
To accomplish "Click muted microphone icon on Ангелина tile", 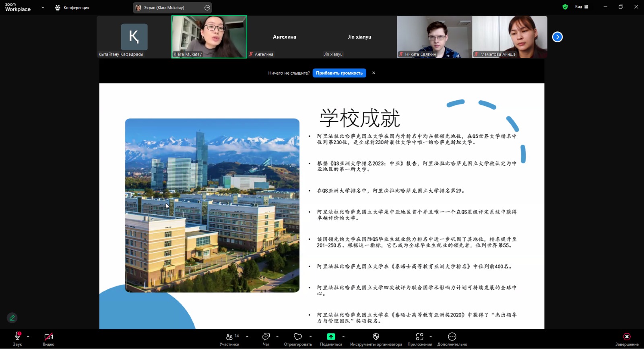I will [x=251, y=54].
